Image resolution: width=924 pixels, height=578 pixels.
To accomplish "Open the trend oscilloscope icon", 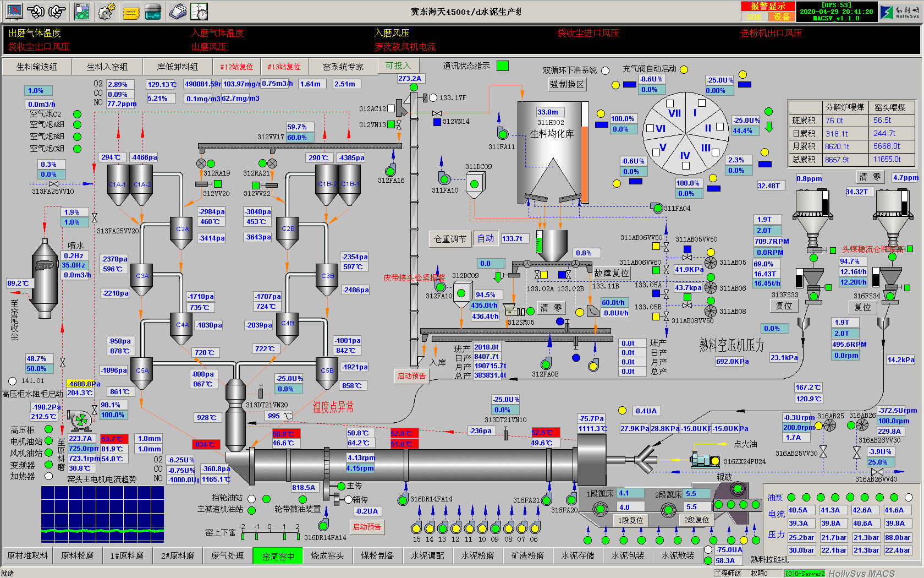I will [x=152, y=12].
